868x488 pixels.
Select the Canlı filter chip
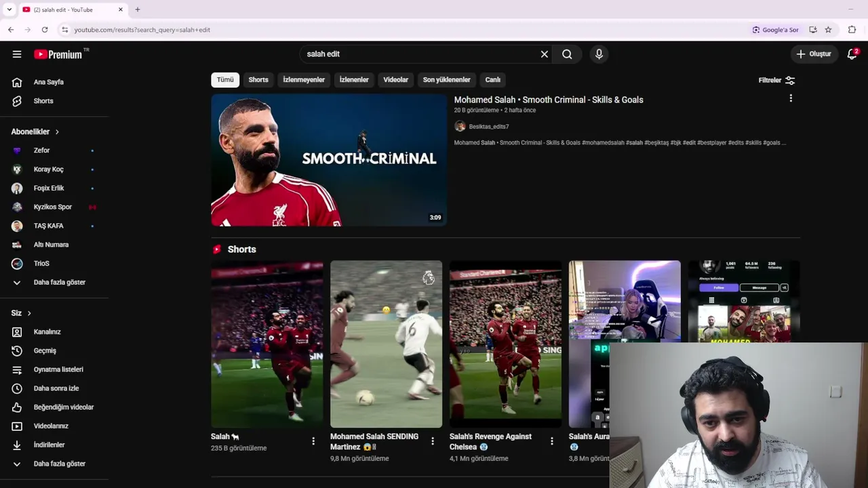click(x=493, y=80)
